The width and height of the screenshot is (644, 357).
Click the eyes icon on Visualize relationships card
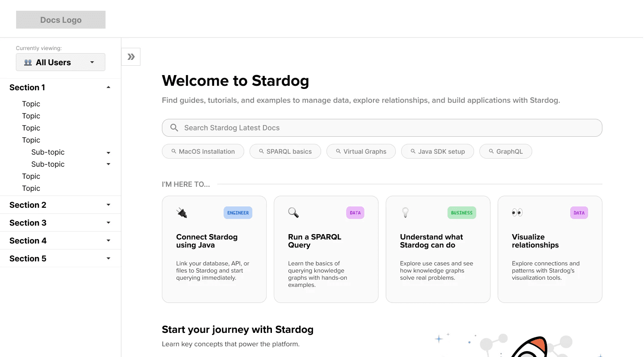517,213
